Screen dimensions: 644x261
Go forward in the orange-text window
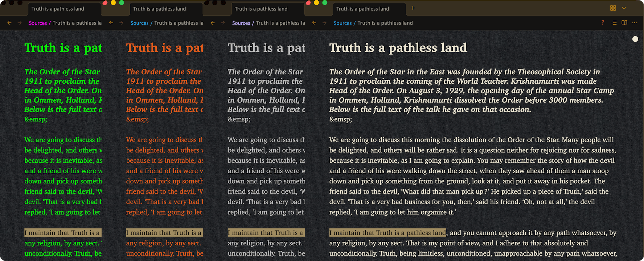point(121,23)
